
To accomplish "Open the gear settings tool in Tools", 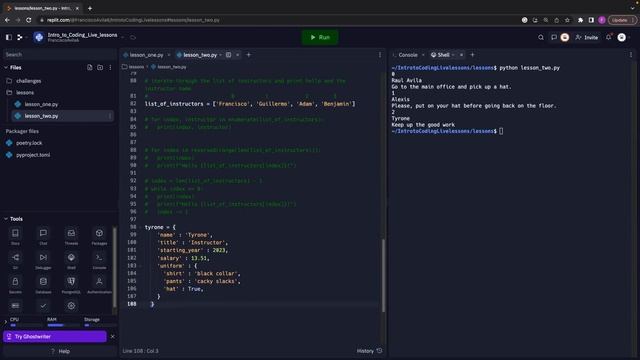I will 71,306.
